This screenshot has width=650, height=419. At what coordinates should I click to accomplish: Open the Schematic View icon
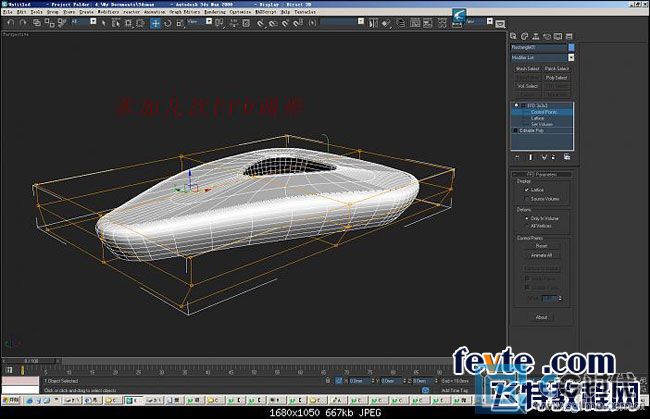coord(428,23)
